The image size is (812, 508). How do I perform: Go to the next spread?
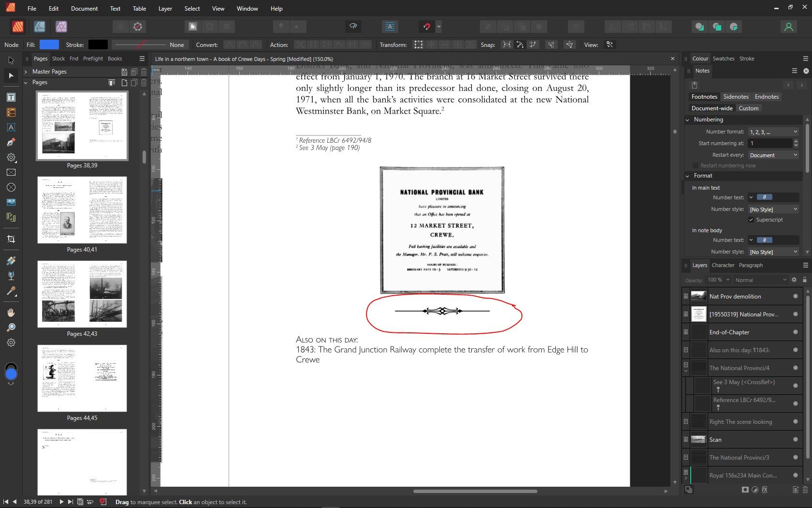(x=61, y=502)
